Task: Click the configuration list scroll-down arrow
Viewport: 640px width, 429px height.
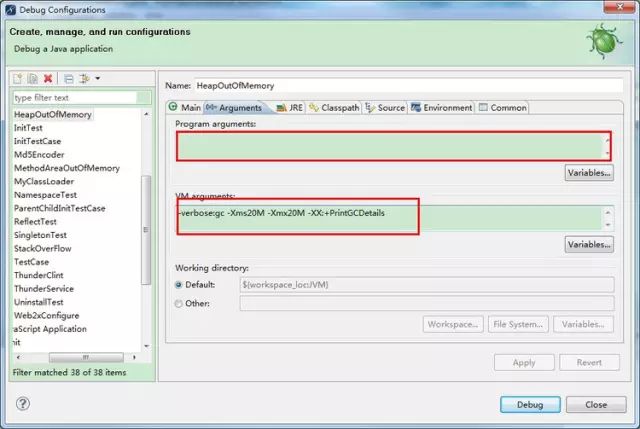Action: click(147, 346)
